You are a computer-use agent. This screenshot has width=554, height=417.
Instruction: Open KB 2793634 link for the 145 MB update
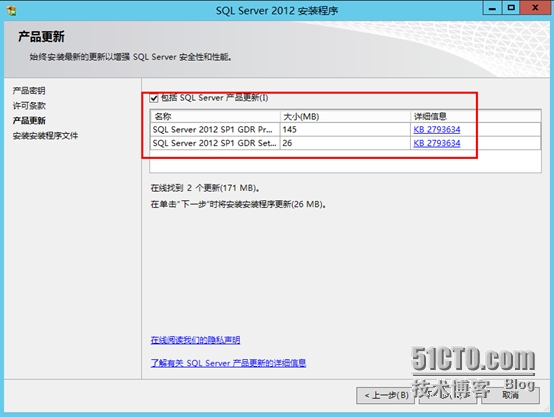437,130
